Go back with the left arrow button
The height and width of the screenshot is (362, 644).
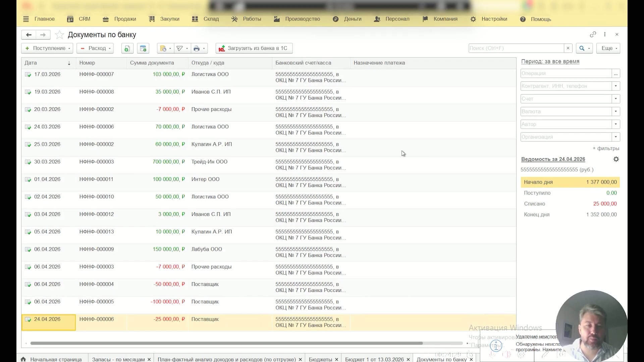29,35
